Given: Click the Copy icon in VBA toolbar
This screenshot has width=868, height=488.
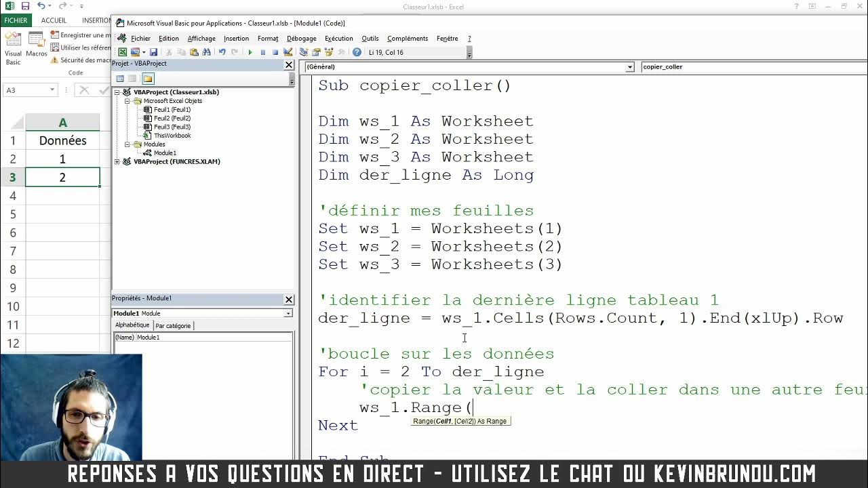Looking at the screenshot, I should click(181, 52).
